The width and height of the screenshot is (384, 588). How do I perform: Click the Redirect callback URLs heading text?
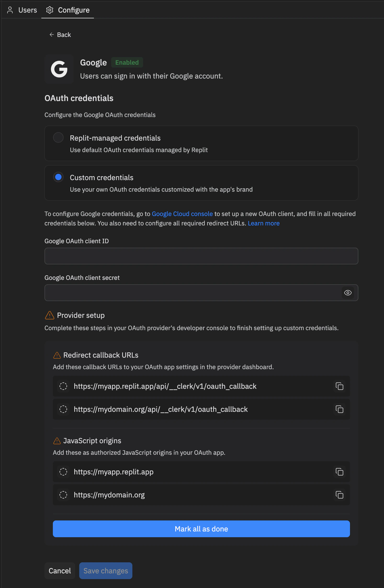coord(101,355)
